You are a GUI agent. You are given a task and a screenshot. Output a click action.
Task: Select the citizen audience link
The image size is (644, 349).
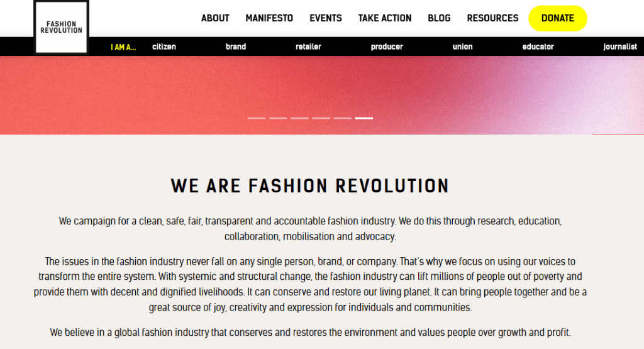164,47
